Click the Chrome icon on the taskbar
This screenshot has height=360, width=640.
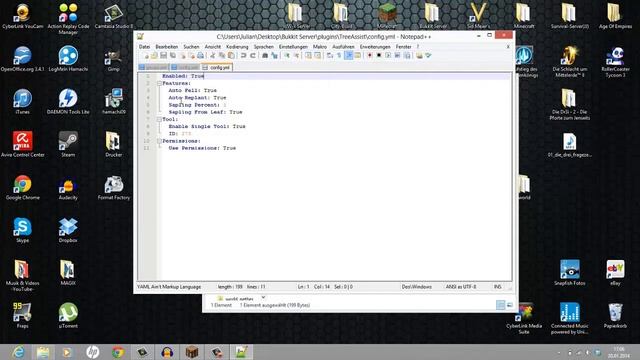click(118, 352)
